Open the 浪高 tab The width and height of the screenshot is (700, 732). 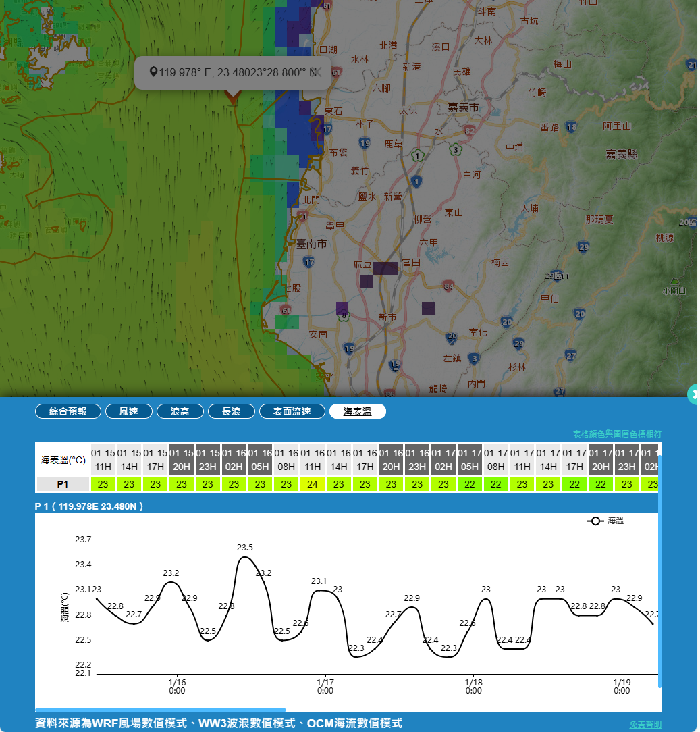[180, 411]
